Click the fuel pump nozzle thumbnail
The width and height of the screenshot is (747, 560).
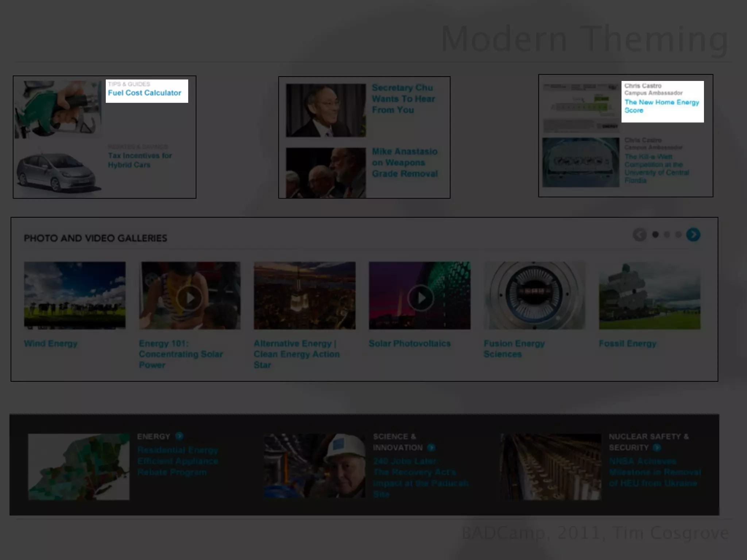(x=58, y=109)
